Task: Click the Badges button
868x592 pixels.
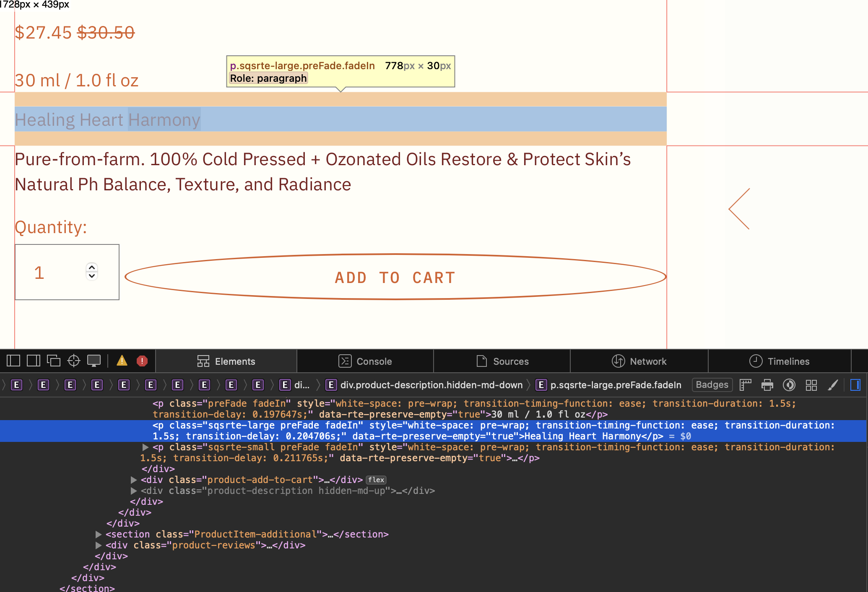Action: click(x=712, y=385)
